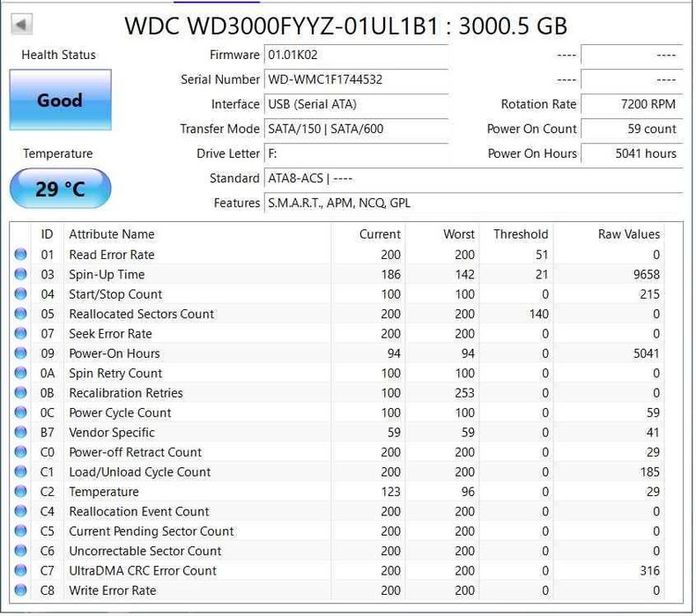Select the Read Error Rate threshold value 51

point(542,255)
